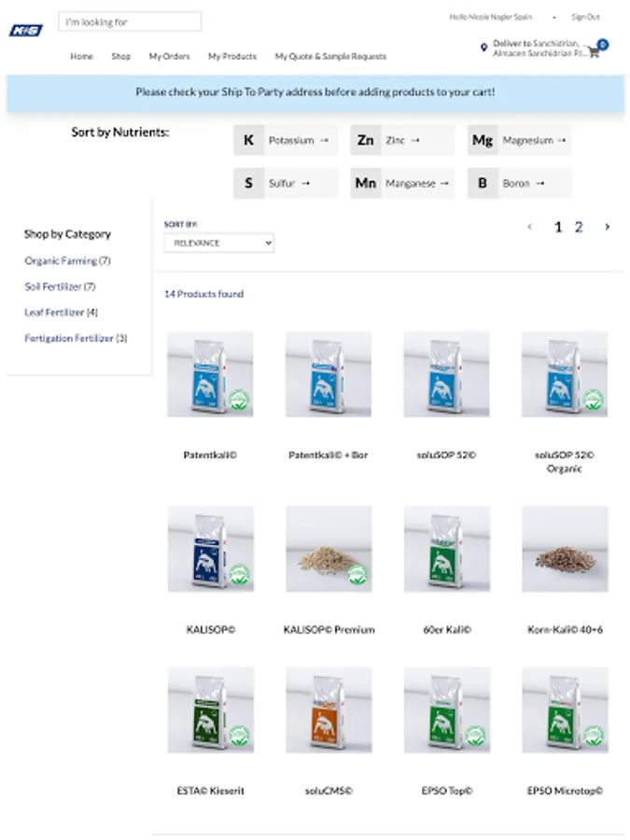Open the Shop menu item
Screen dimensions: 630x840
121,56
